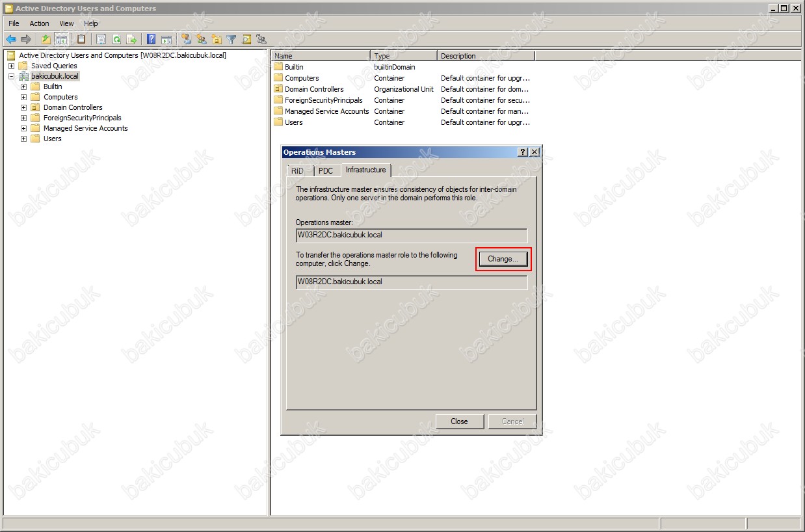Image resolution: width=805 pixels, height=532 pixels.
Task: Expand Computers in the tree
Action: (24, 97)
